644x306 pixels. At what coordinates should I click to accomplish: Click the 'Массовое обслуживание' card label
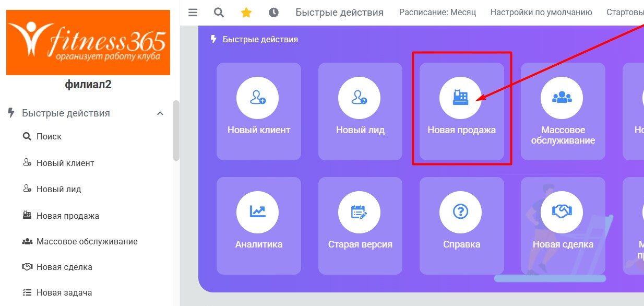point(563,135)
